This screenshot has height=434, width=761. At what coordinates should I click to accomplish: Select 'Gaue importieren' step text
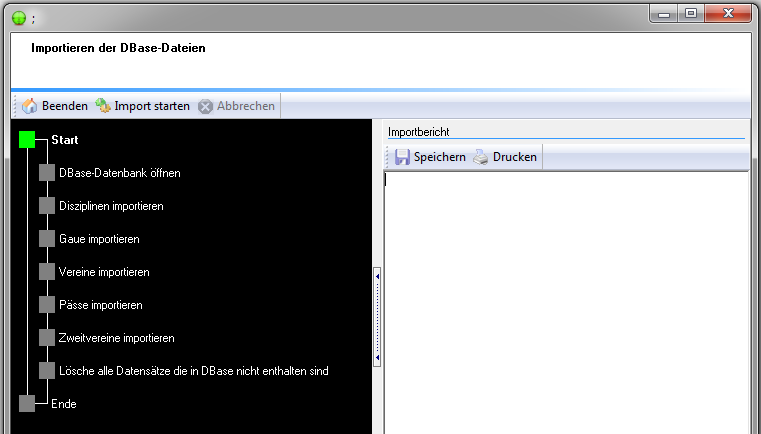coord(99,239)
